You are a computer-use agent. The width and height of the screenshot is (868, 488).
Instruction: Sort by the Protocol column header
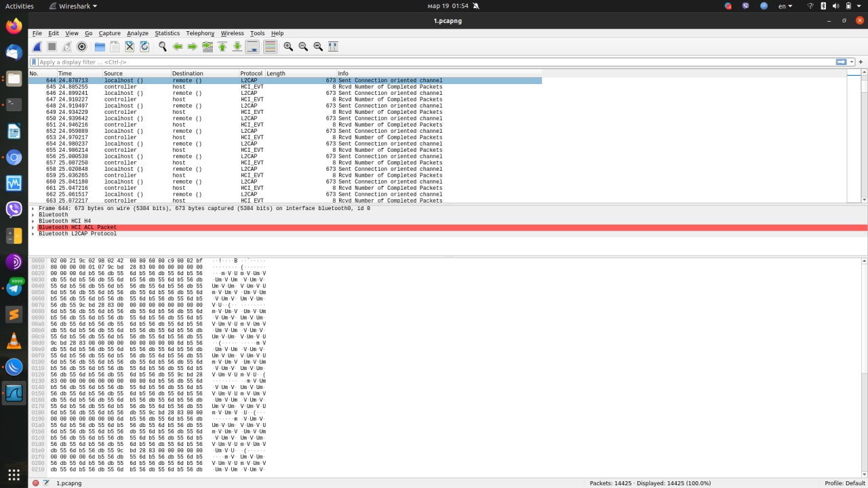point(252,73)
